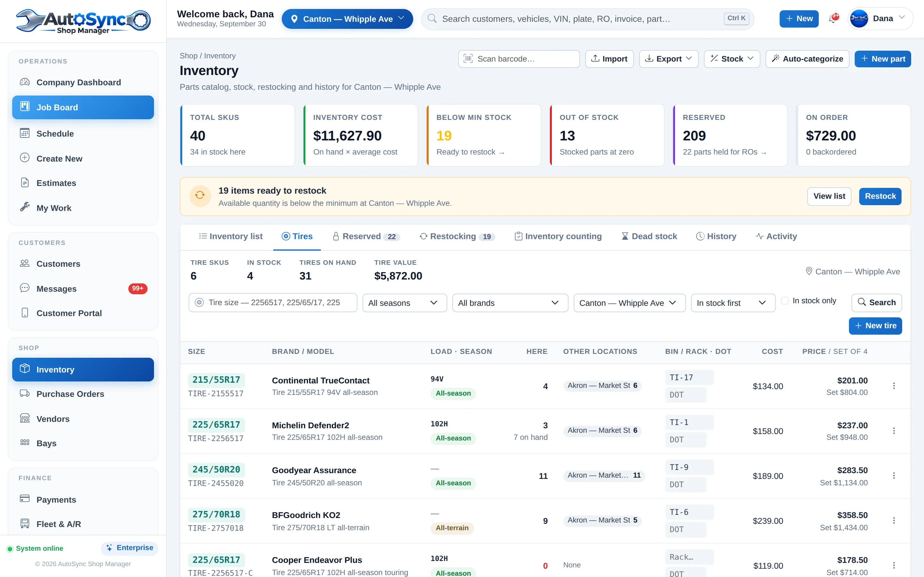Viewport: 924px width, 577px height.
Task: Open Messages chat bubble icon
Action: click(25, 288)
